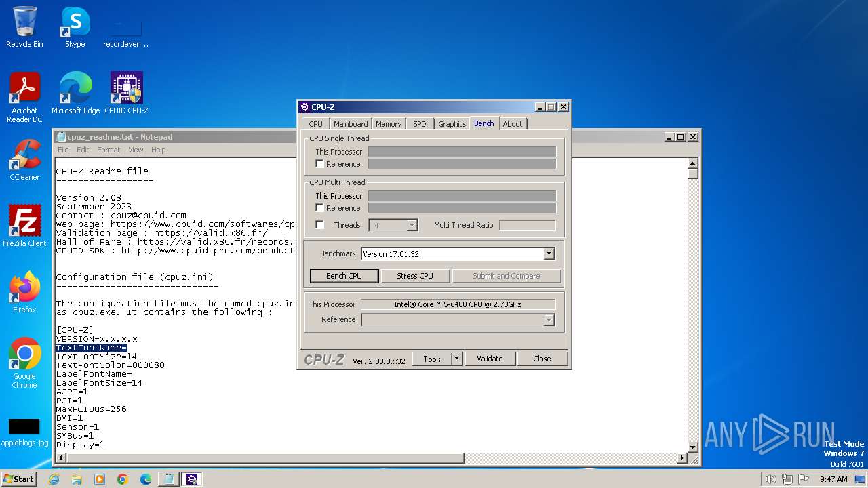Click the This Processor name field

(x=458, y=304)
